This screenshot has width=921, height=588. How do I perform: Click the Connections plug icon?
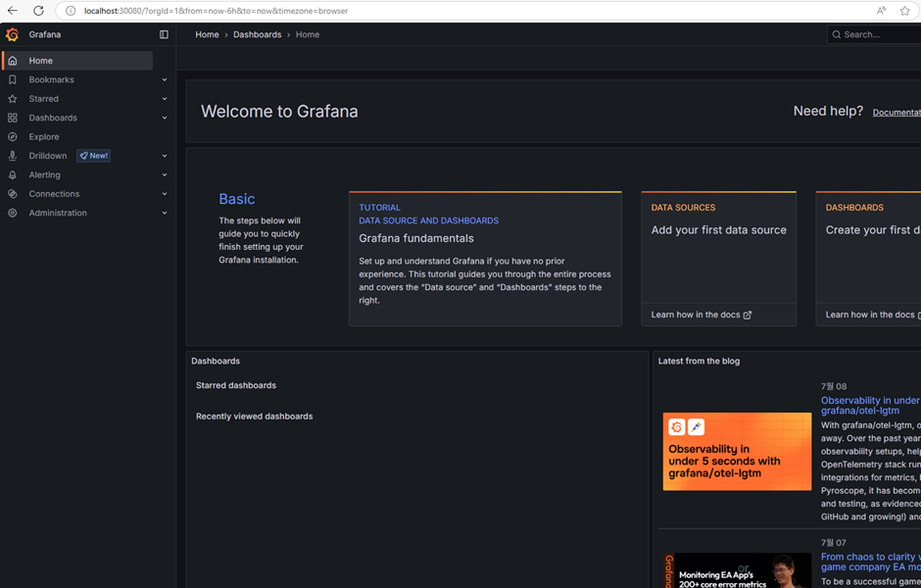pos(13,194)
